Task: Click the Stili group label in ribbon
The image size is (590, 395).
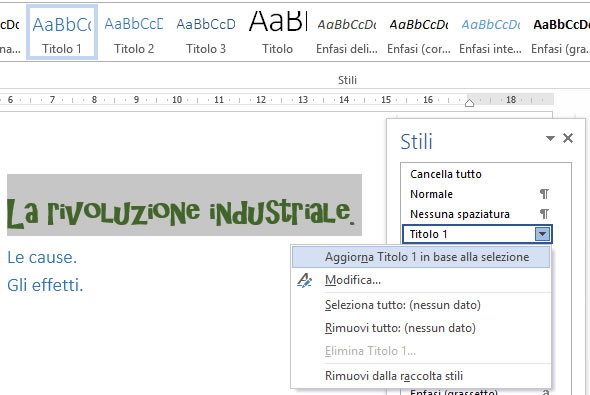Action: pos(347,80)
